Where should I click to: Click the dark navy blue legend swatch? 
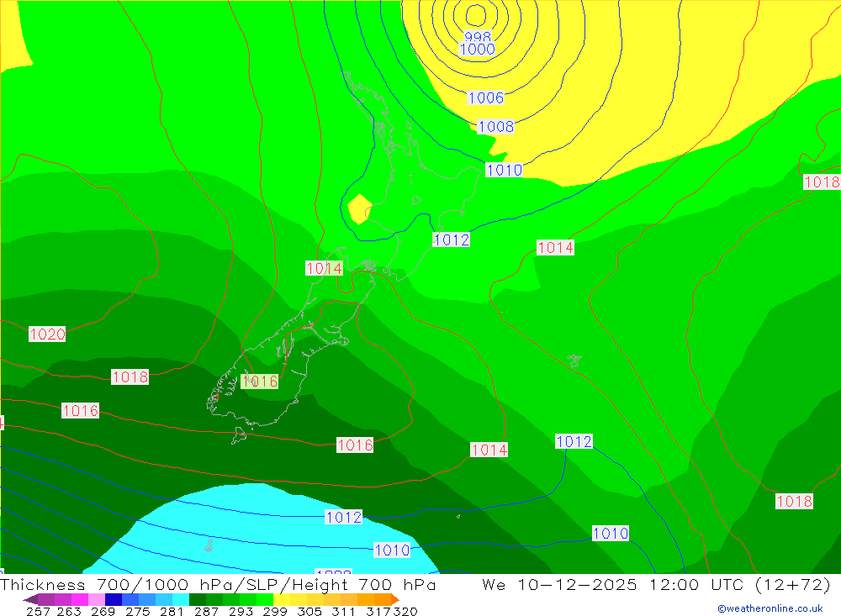(113, 599)
